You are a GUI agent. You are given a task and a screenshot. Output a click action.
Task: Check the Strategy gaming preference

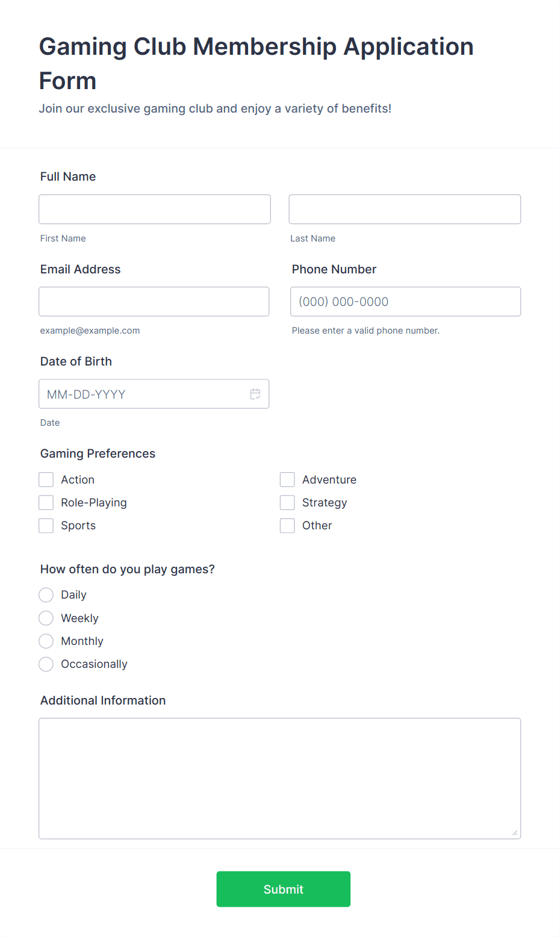287,502
